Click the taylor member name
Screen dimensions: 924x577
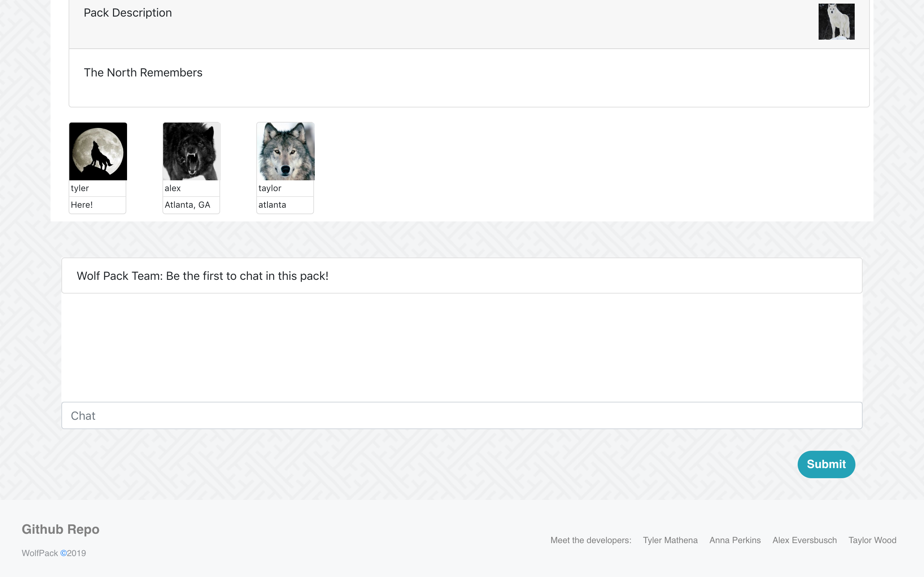(270, 188)
